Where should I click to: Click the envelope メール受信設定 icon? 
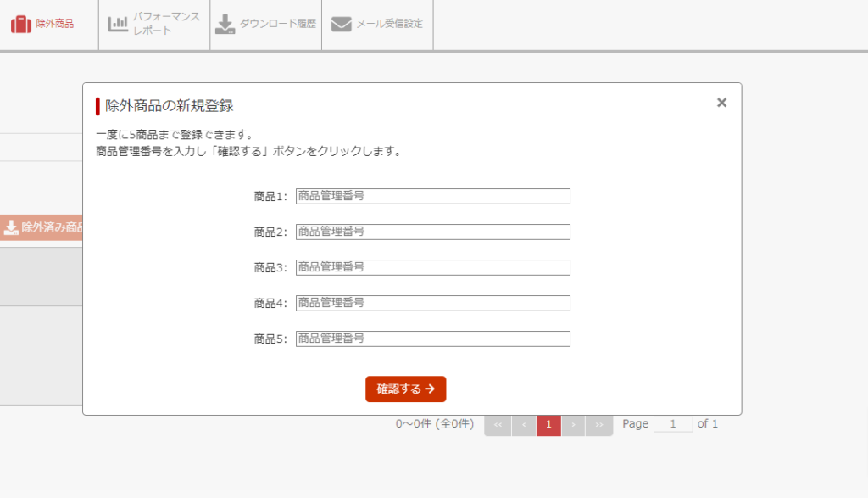coord(341,24)
